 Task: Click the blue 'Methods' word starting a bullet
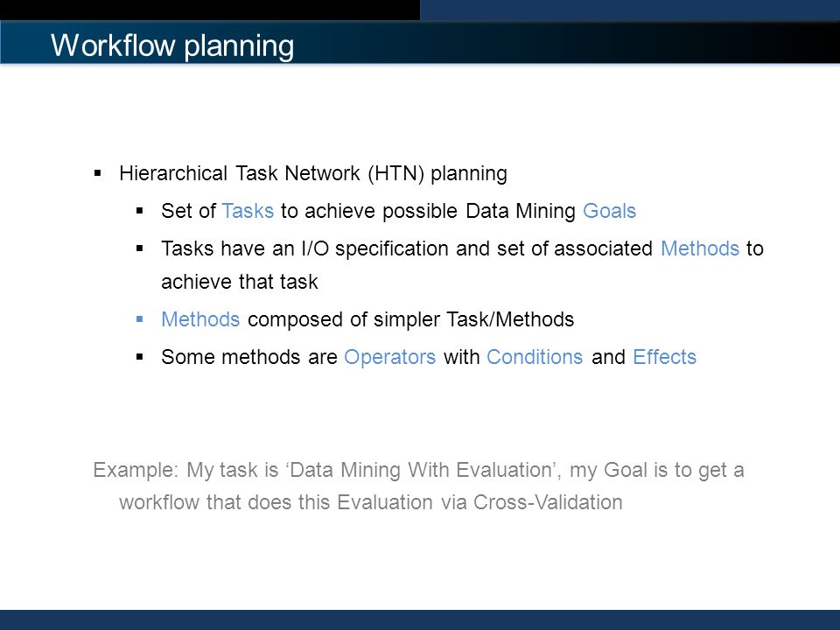click(200, 319)
